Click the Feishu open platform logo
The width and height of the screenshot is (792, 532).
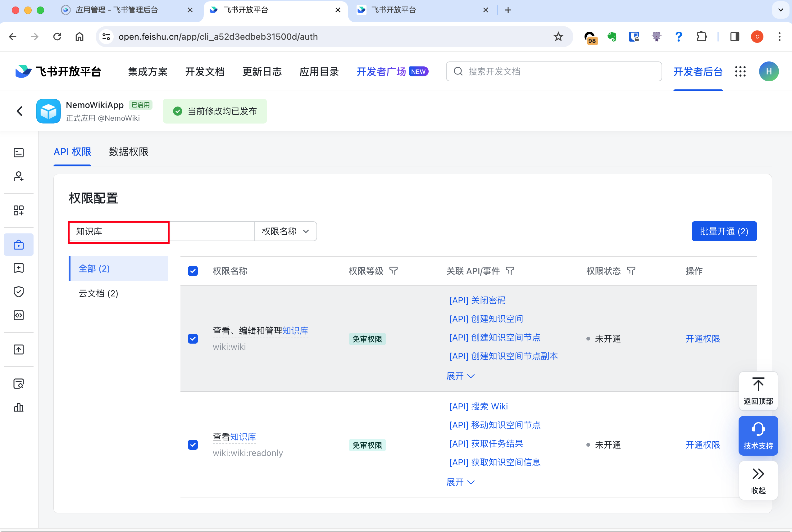(58, 72)
